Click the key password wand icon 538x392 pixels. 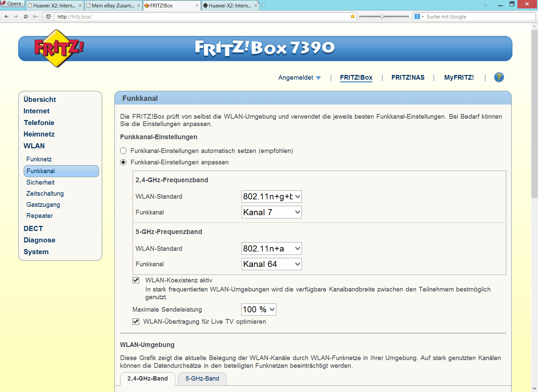point(35,16)
